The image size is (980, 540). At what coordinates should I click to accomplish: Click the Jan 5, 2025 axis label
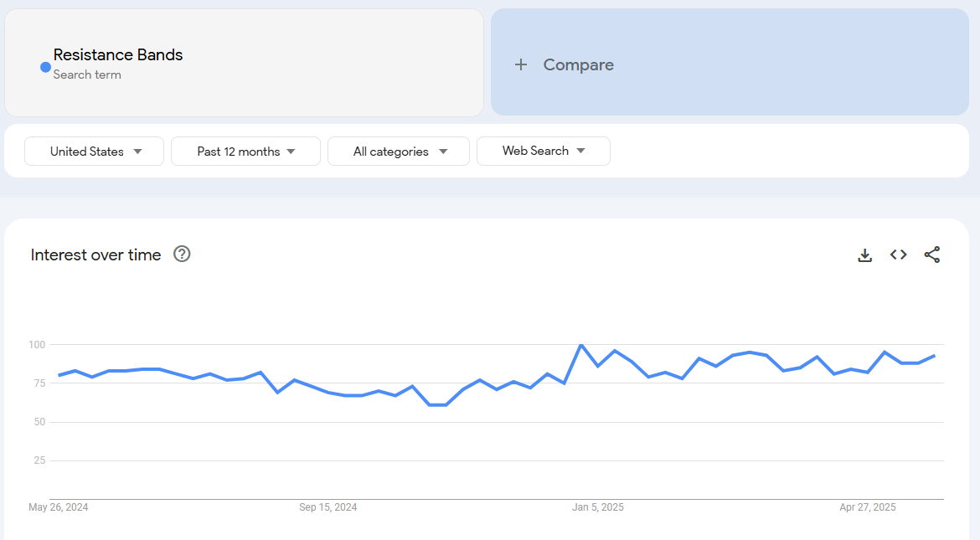(x=597, y=507)
